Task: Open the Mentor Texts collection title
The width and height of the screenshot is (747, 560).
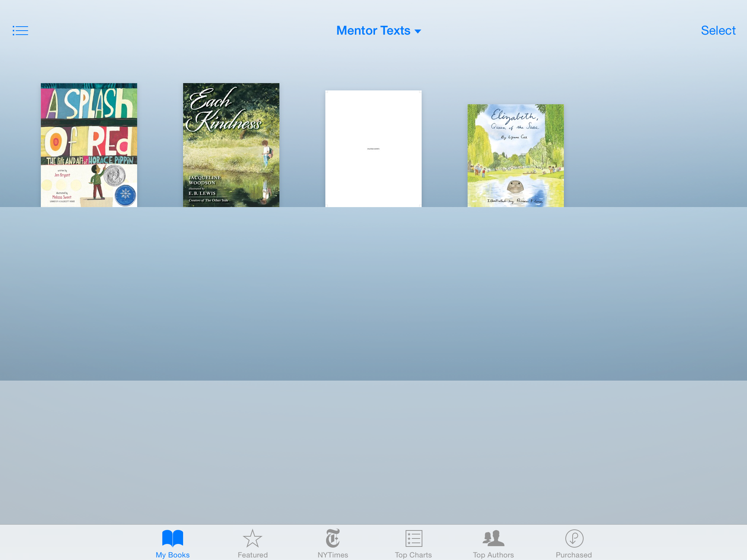Action: point(373,31)
